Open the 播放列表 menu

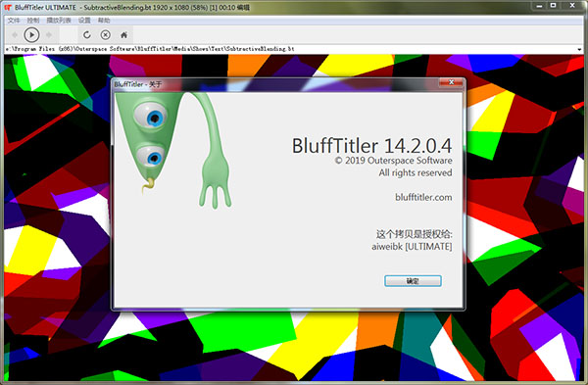(x=59, y=21)
